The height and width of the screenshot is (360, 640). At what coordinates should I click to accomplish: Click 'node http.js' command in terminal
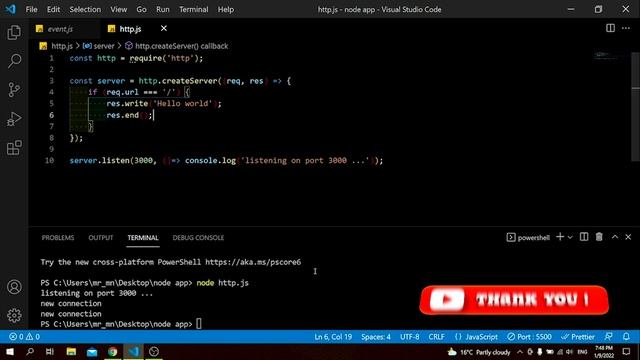point(222,282)
